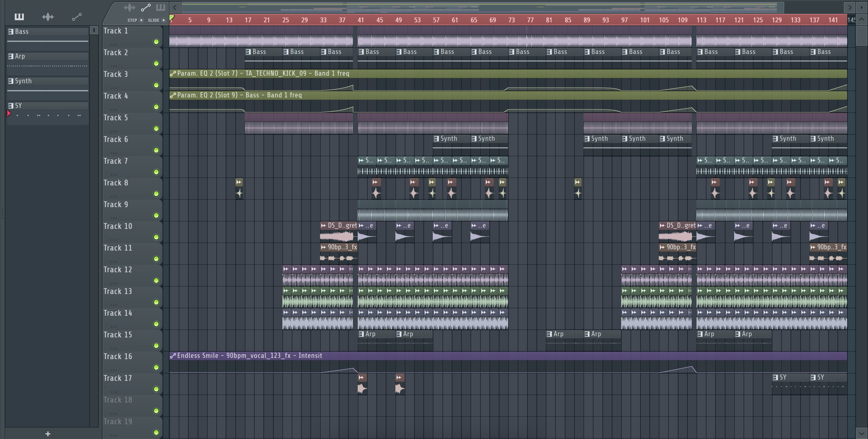The height and width of the screenshot is (439, 868).
Task: Mute Track 5 with its green light
Action: (x=156, y=128)
